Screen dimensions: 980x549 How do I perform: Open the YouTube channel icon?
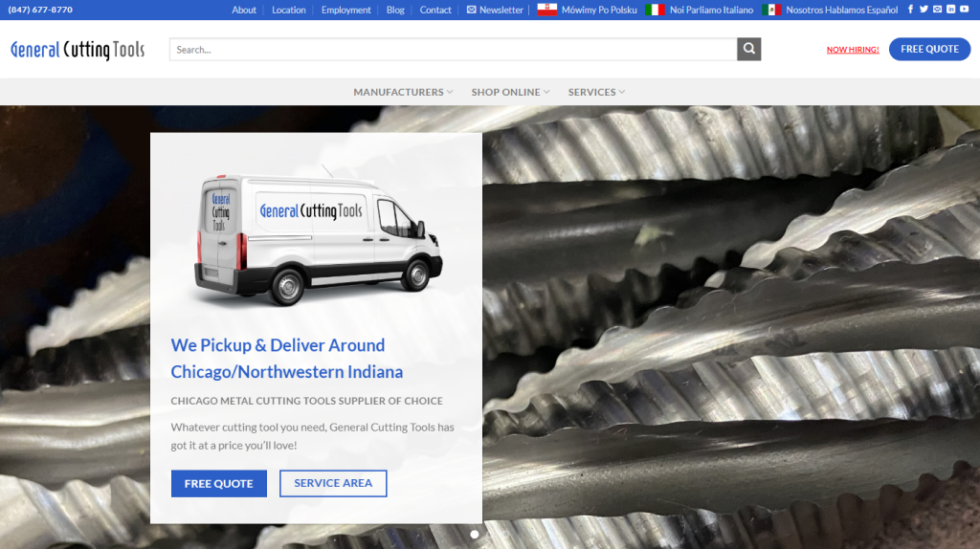click(965, 10)
